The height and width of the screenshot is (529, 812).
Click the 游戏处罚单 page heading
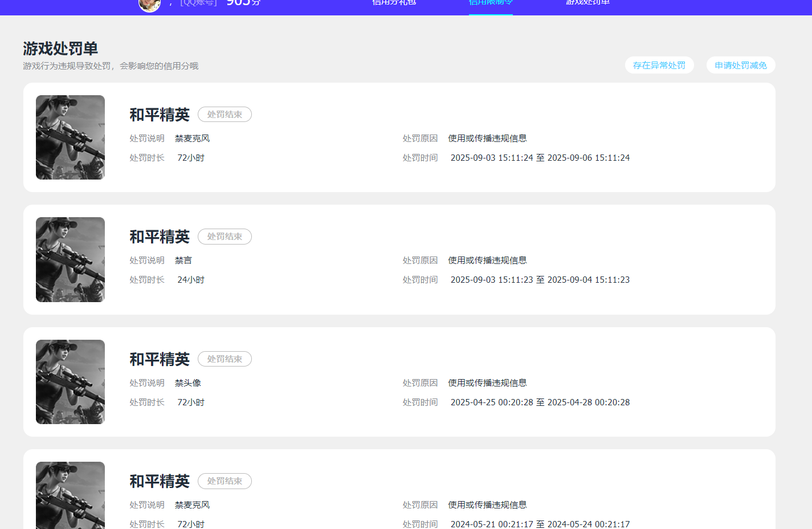tap(59, 50)
